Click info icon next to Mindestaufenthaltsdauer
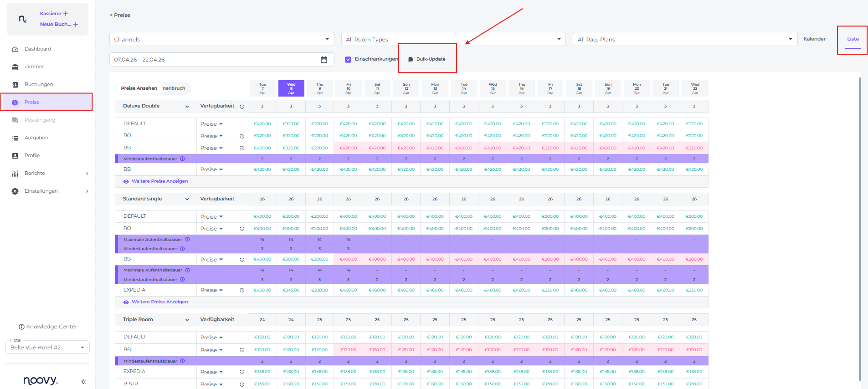The width and height of the screenshot is (868, 389). 182,159
